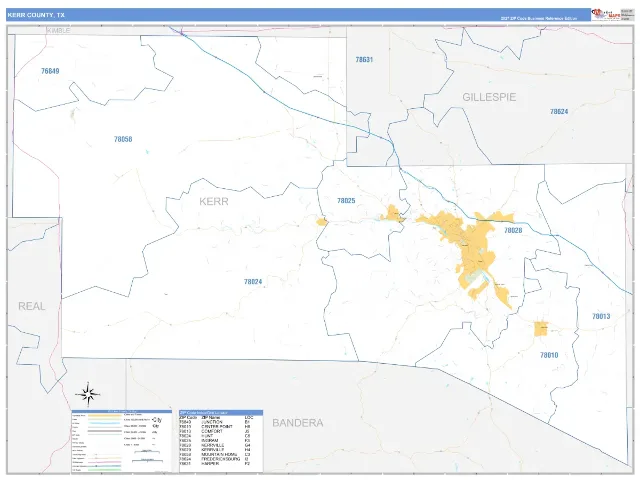Image resolution: width=640 pixels, height=480 pixels.
Task: Click the ZIP Code Business Reference Edition subtitle
Action: click(x=539, y=18)
